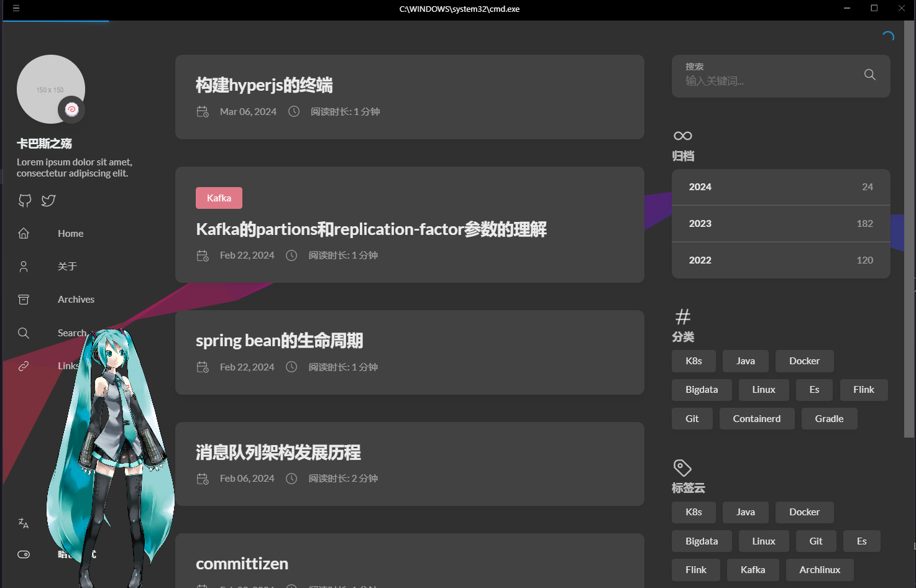Open the GitHub profile icon
The image size is (916, 588).
pyautogui.click(x=25, y=200)
